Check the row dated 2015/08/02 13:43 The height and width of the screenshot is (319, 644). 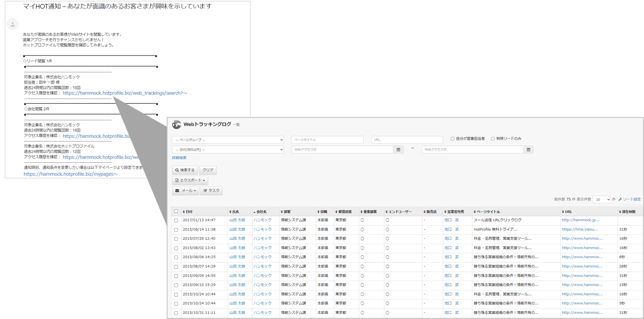[176, 248]
